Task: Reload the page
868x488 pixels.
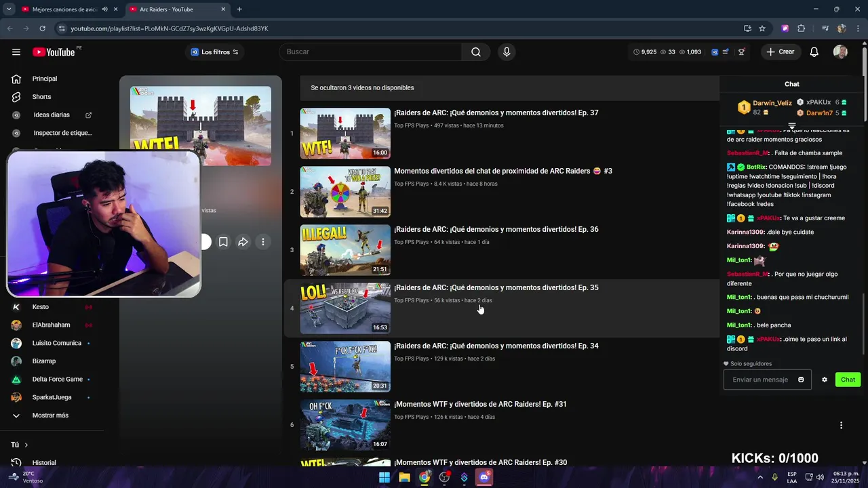Action: (42, 28)
